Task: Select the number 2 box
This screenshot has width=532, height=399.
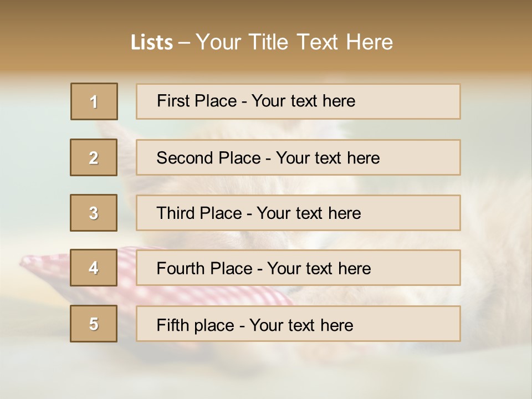Action: (94, 157)
